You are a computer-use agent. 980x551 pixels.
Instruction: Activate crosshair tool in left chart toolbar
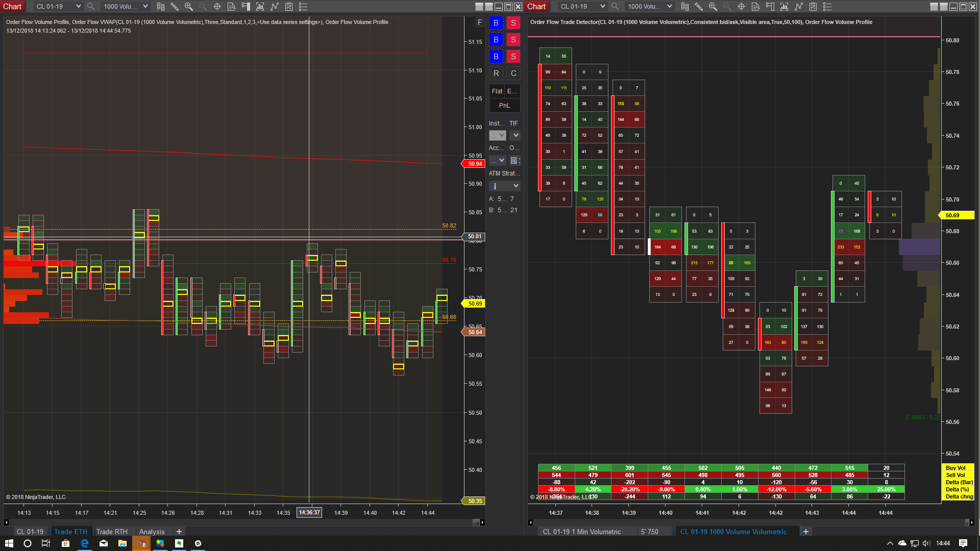pyautogui.click(x=217, y=7)
